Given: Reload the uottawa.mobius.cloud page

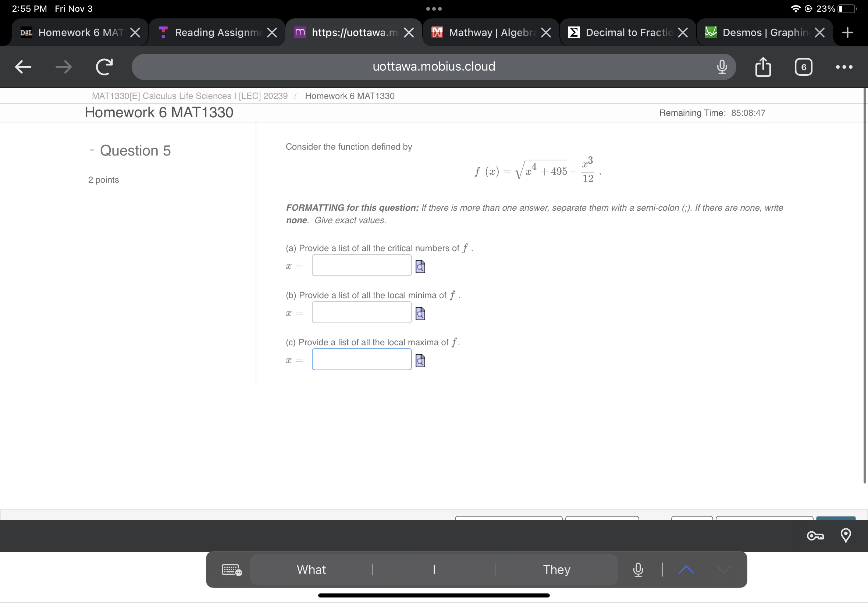Looking at the screenshot, I should [x=104, y=67].
